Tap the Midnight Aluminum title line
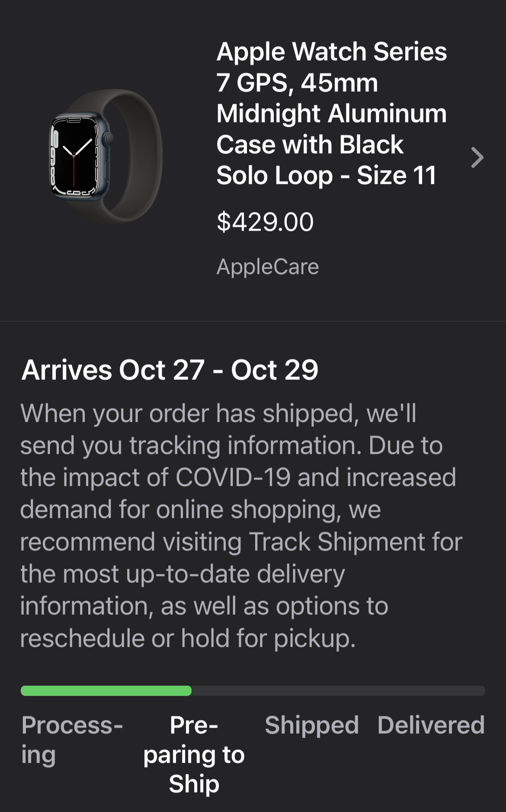The width and height of the screenshot is (506, 812). coord(331,114)
